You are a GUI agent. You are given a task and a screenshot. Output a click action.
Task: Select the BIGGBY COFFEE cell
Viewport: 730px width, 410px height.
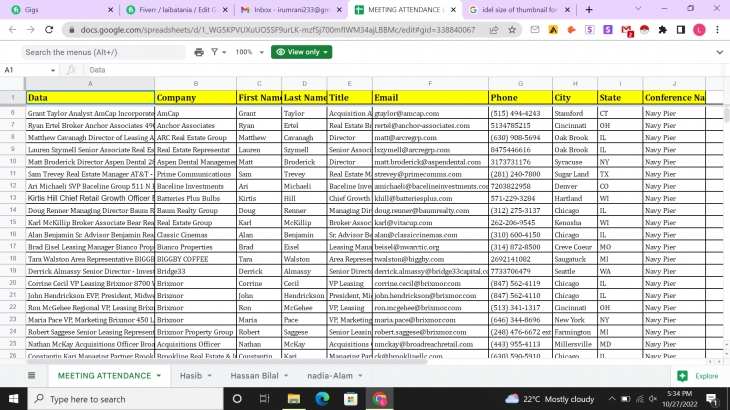[196, 259]
